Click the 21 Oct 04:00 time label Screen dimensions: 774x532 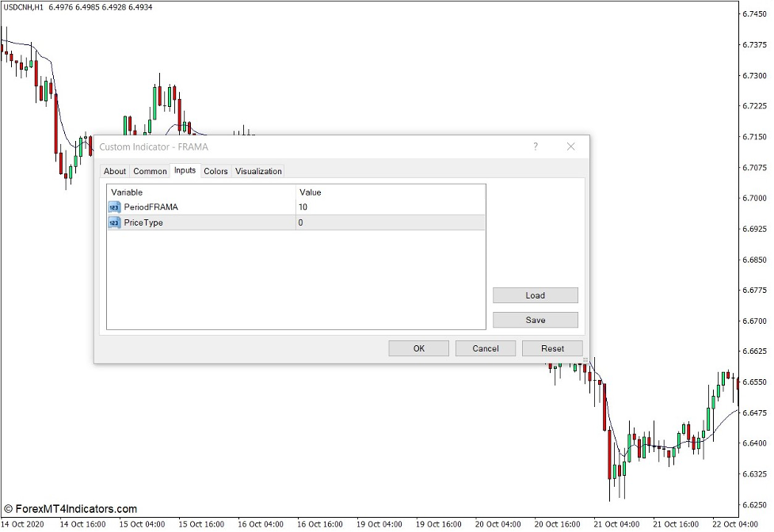pyautogui.click(x=616, y=524)
